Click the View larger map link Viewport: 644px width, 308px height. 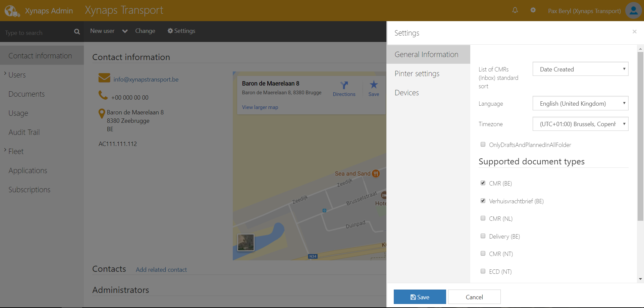(260, 107)
